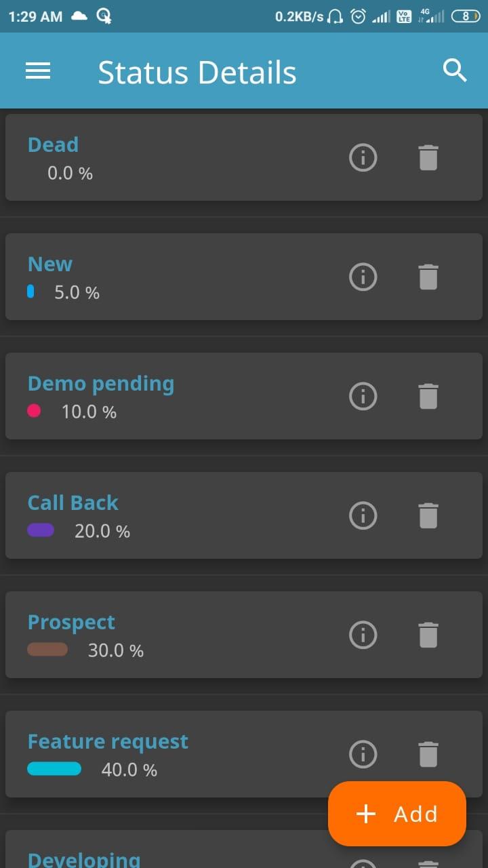Tap the orange Add button
Screen dimensions: 488x868
[397, 814]
